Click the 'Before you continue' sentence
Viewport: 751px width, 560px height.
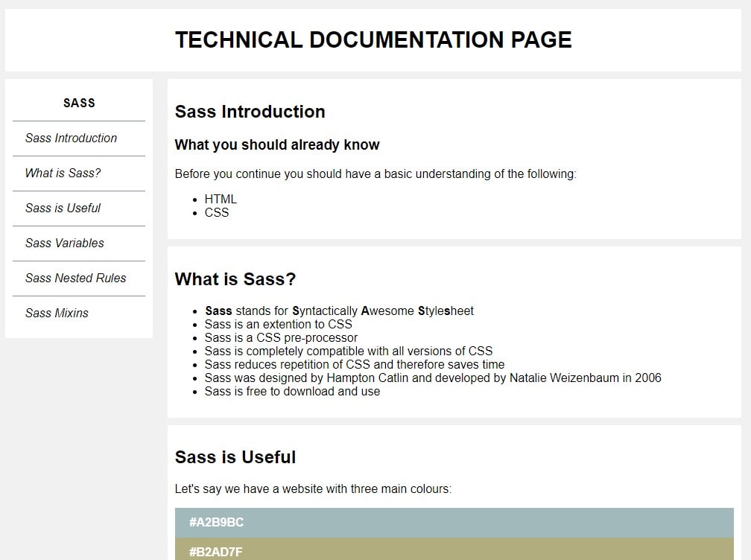[375, 174]
